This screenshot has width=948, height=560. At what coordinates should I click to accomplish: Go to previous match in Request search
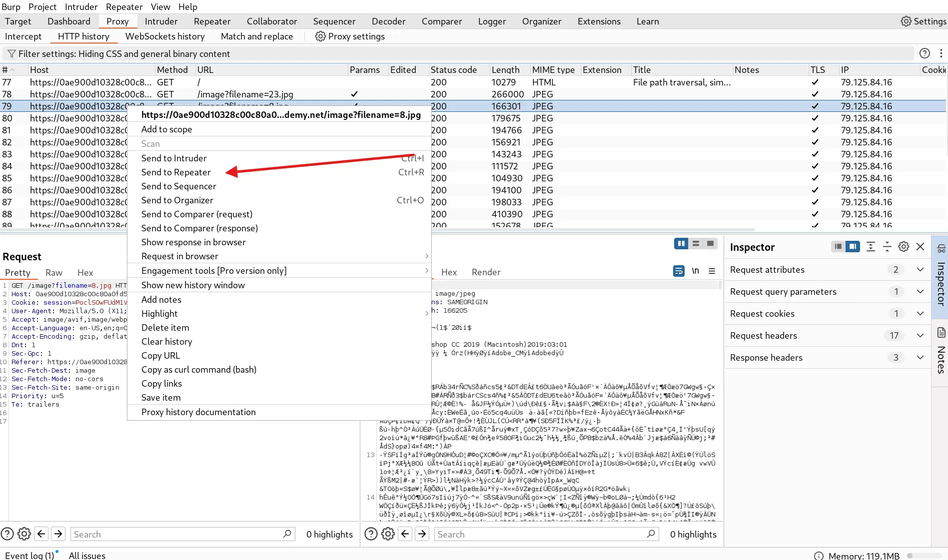click(41, 534)
